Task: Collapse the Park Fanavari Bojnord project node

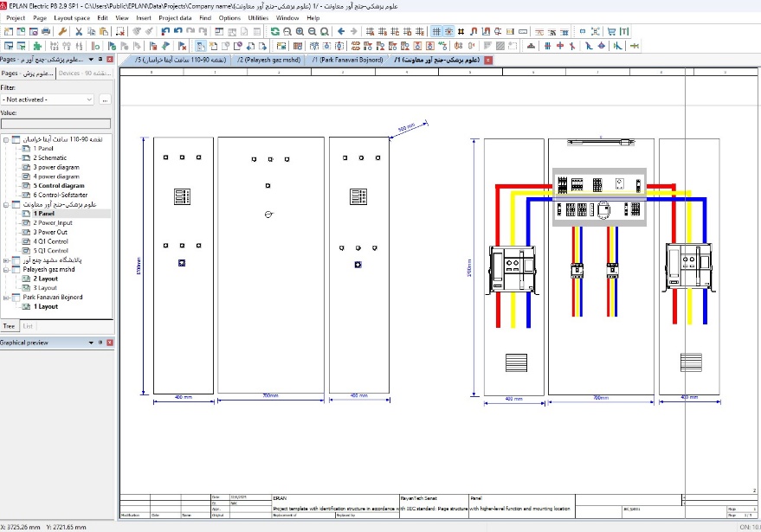Action: pyautogui.click(x=6, y=297)
